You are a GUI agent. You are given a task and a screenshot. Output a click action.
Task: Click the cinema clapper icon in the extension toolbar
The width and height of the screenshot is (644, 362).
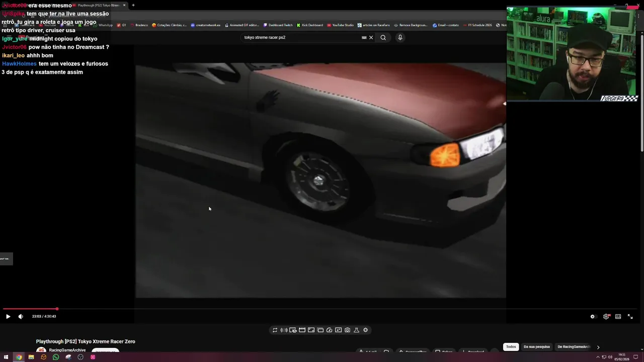pyautogui.click(x=302, y=330)
